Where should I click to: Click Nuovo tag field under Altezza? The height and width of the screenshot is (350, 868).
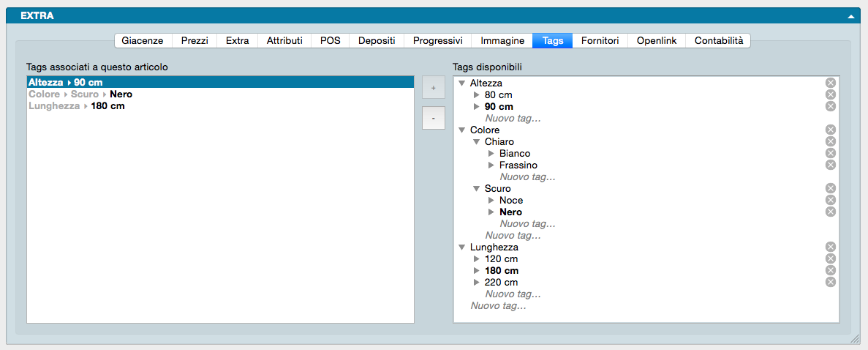(513, 118)
